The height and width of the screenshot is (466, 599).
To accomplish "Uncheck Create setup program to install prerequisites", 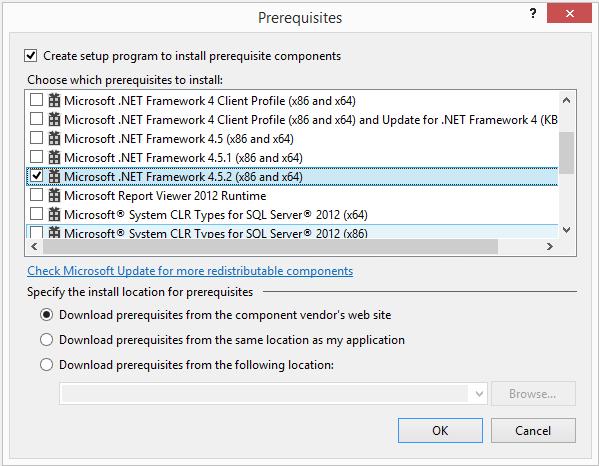I will (x=31, y=56).
